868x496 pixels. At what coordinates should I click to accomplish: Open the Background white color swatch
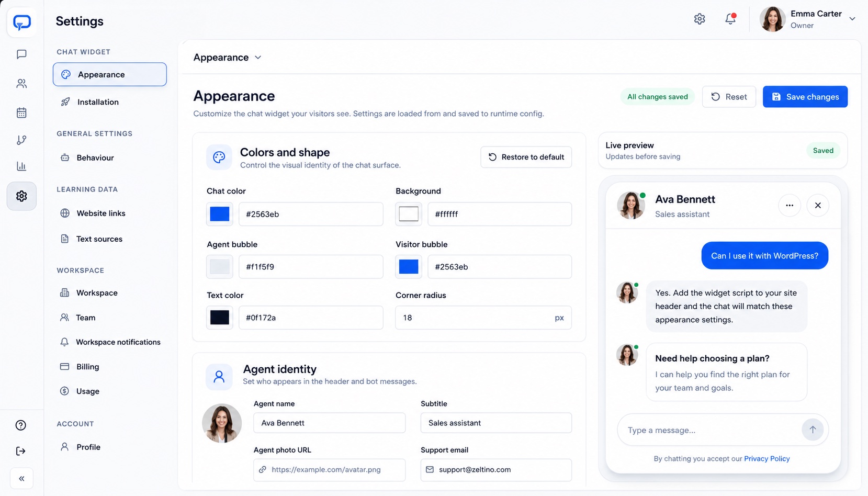(x=409, y=214)
